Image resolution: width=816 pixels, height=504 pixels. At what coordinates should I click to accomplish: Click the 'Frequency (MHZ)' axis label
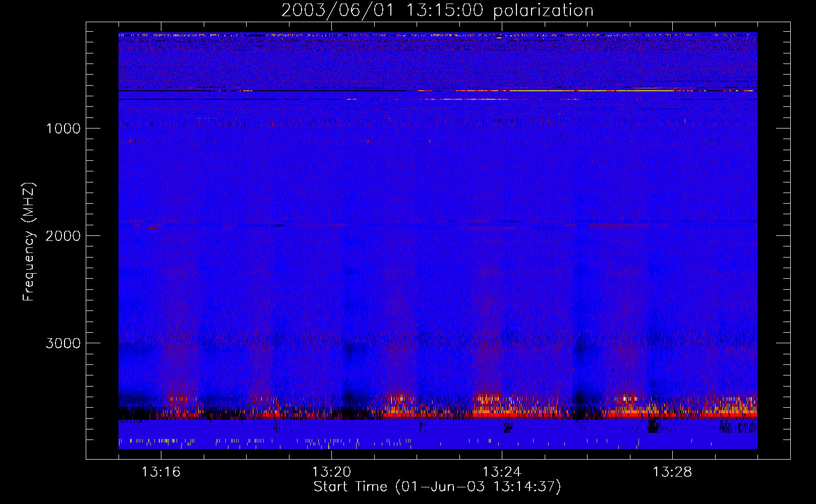pyautogui.click(x=29, y=242)
